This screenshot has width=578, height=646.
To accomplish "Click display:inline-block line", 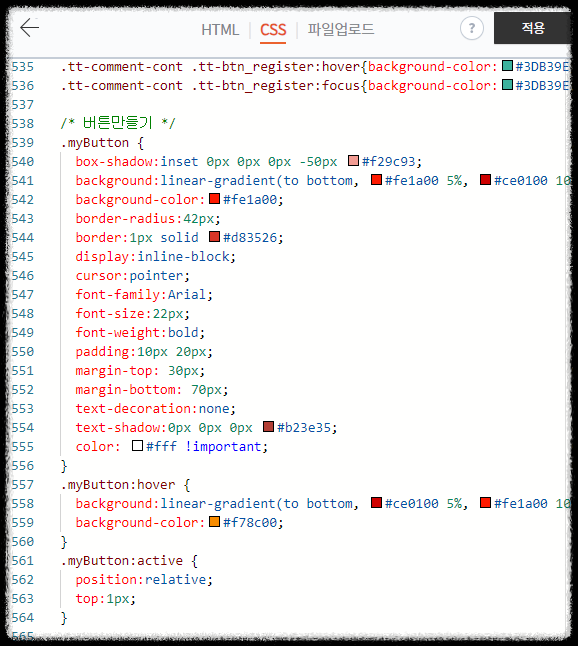I will tap(156, 257).
